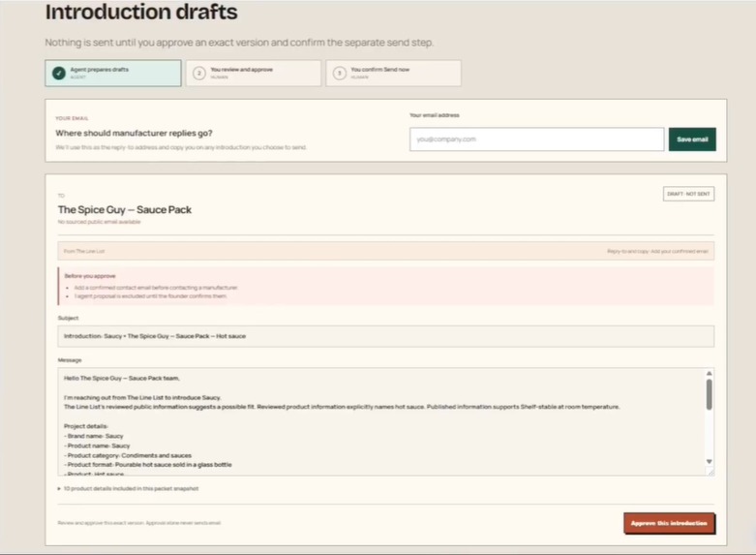Click the Subject field with the introduction text
Image resolution: width=756 pixels, height=555 pixels.
click(x=385, y=336)
